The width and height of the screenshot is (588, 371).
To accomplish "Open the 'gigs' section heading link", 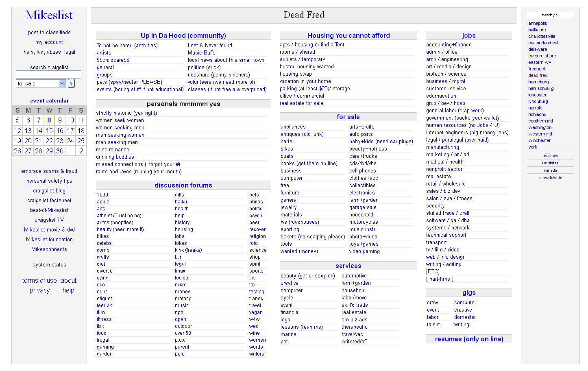I will tap(469, 293).
